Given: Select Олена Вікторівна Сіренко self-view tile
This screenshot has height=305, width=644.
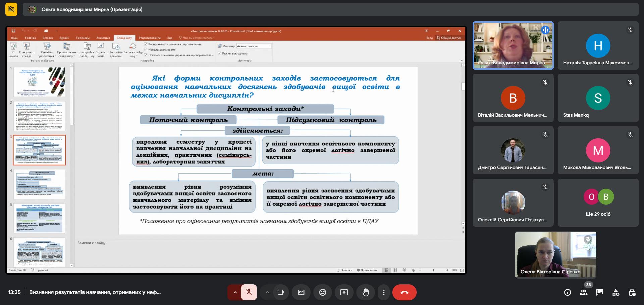Looking at the screenshot, I should tap(556, 255).
